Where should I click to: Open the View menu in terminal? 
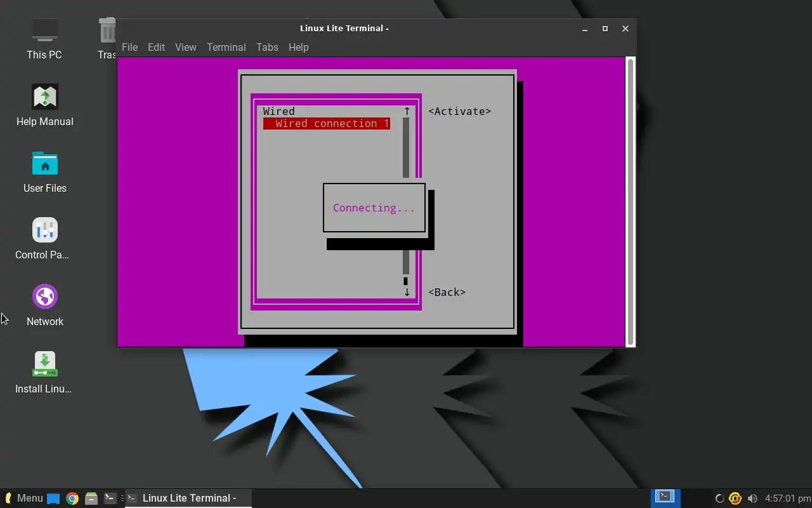pyautogui.click(x=186, y=47)
